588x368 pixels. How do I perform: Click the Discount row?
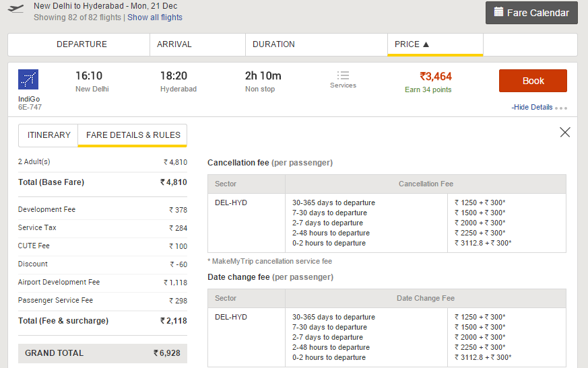(103, 264)
